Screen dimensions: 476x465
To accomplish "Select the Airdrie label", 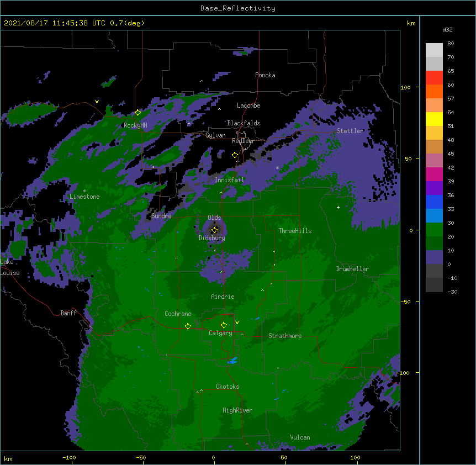I will tap(223, 297).
